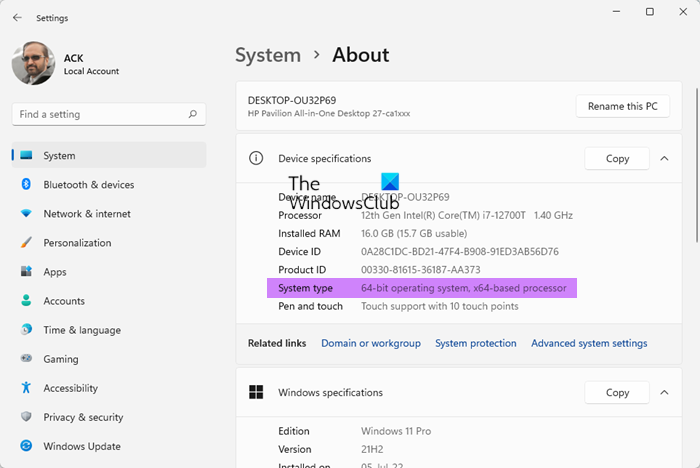
Task: Click the Apps icon in sidebar
Action: 26,272
